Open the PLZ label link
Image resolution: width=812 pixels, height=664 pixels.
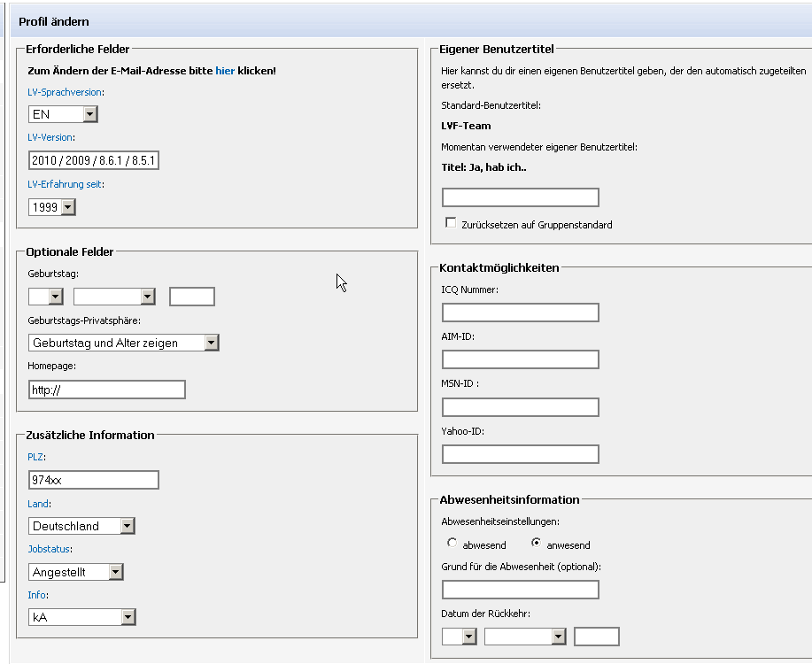point(35,457)
